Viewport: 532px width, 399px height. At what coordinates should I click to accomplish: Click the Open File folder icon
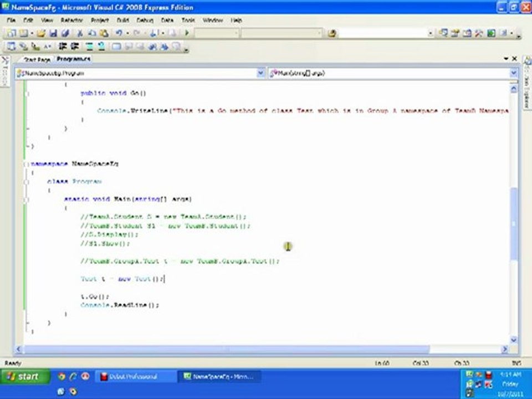41,33
